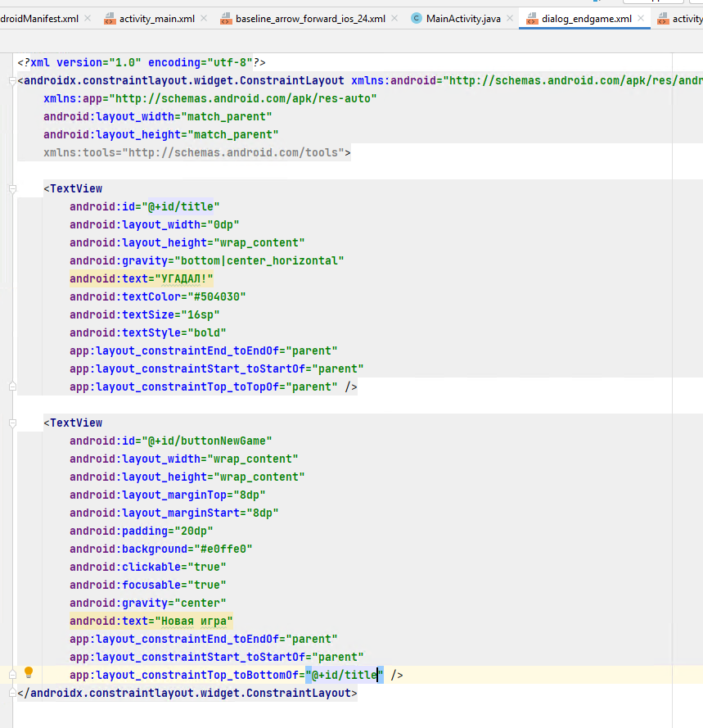Click the root layout_height="match_parent" attribute
This screenshot has height=728, width=703.
[x=160, y=134]
